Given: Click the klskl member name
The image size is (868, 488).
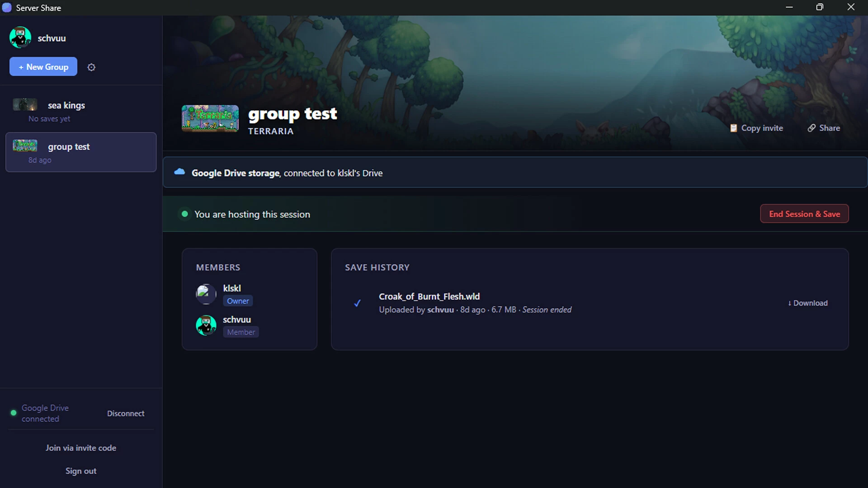Looking at the screenshot, I should click(x=232, y=288).
